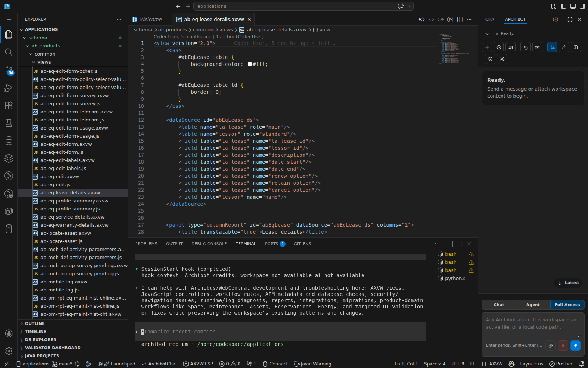
Task: Open Search in the activity bar
Action: (x=9, y=52)
